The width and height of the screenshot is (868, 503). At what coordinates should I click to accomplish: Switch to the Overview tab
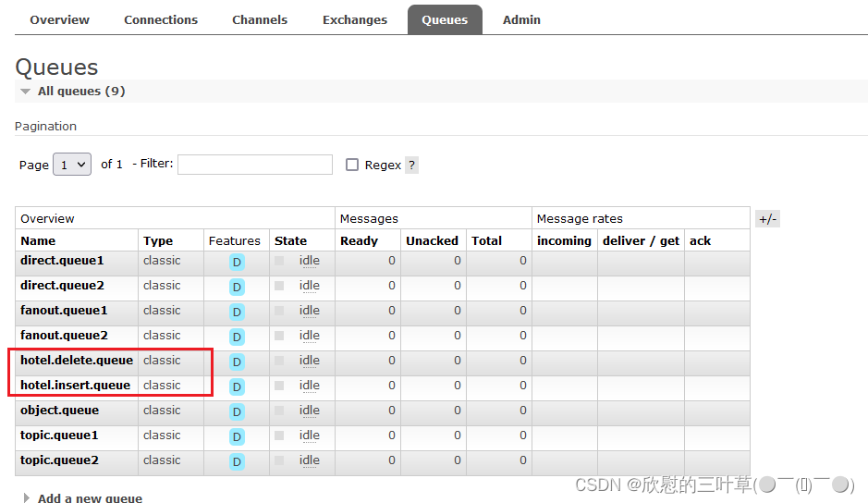coord(60,20)
